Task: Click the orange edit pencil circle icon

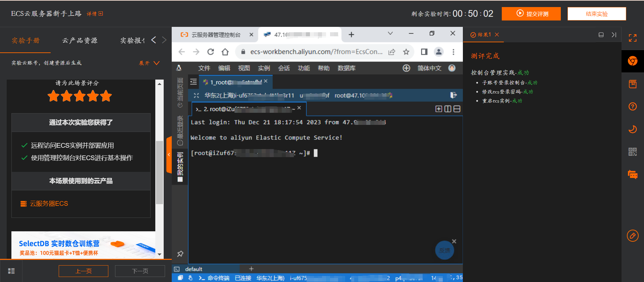Action: (x=633, y=236)
